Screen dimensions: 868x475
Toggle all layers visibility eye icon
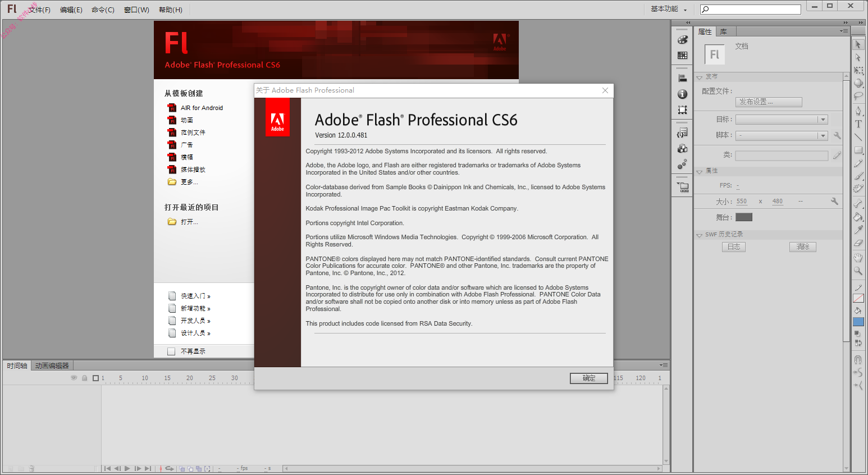(x=74, y=378)
